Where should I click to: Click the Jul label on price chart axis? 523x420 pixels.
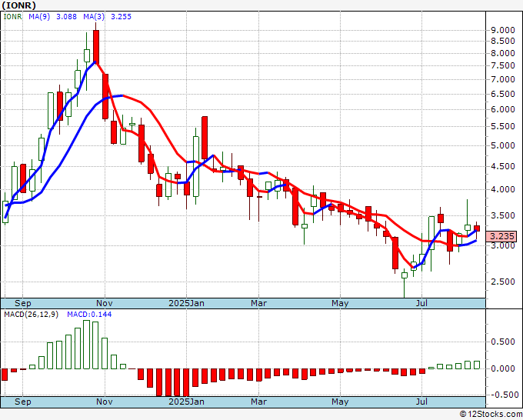pyautogui.click(x=422, y=303)
